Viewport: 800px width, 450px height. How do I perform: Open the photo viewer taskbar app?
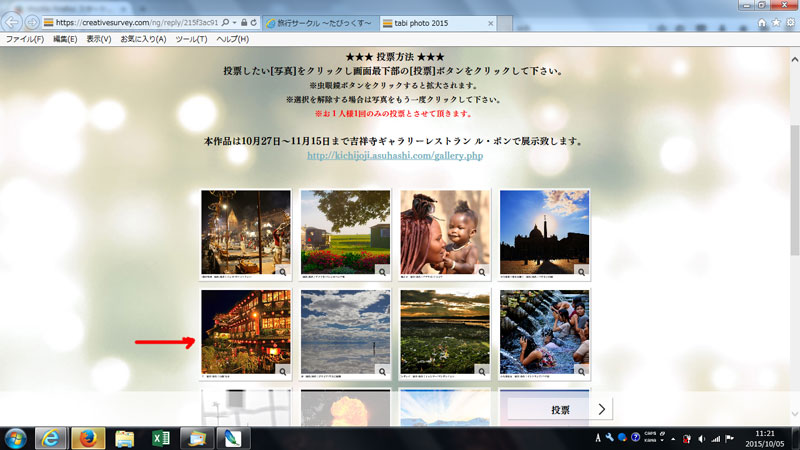click(197, 438)
